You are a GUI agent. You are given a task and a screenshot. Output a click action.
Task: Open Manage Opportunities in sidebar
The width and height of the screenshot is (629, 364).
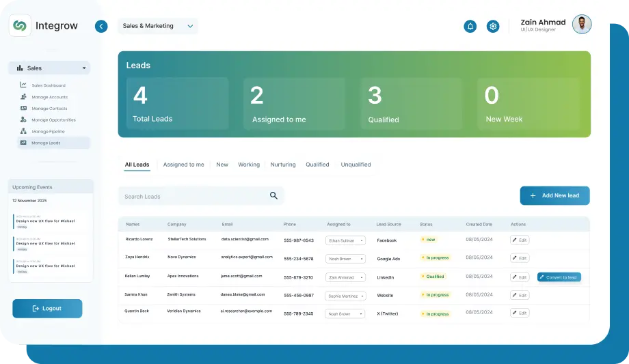pyautogui.click(x=53, y=120)
